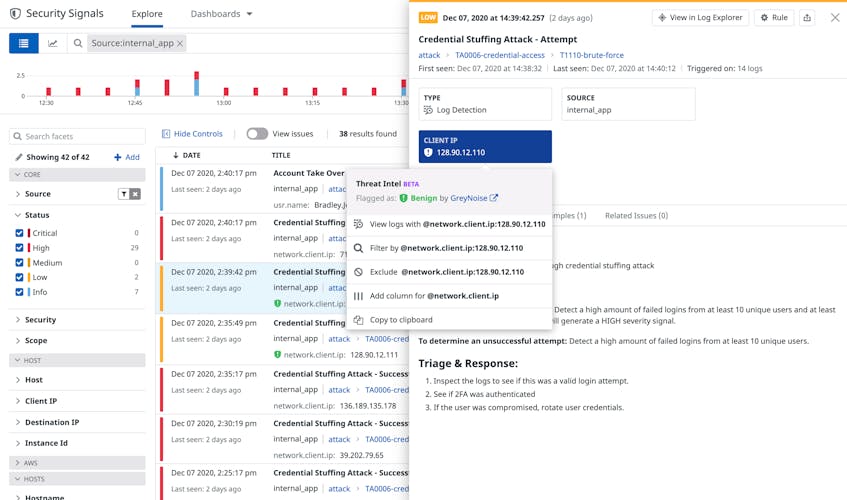
Task: Uncheck the High status checkbox
Action: tap(19, 248)
